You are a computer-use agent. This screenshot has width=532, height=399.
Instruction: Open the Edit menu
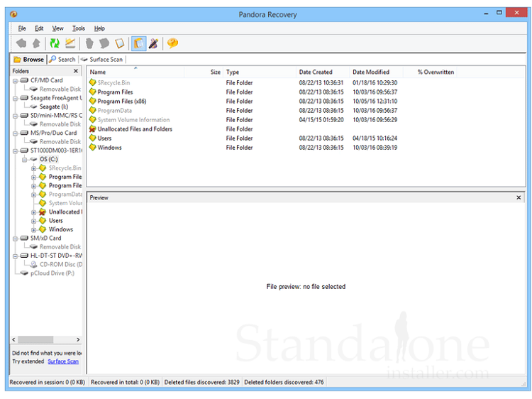39,28
